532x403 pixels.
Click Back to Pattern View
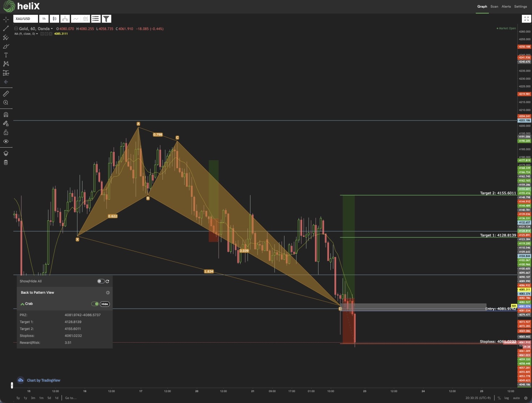(37, 293)
